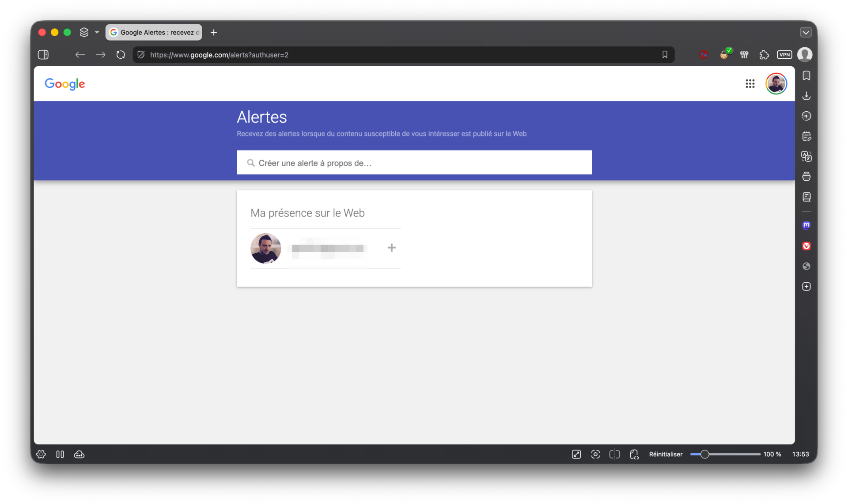Expand the tab list chevron at top right

click(x=806, y=32)
